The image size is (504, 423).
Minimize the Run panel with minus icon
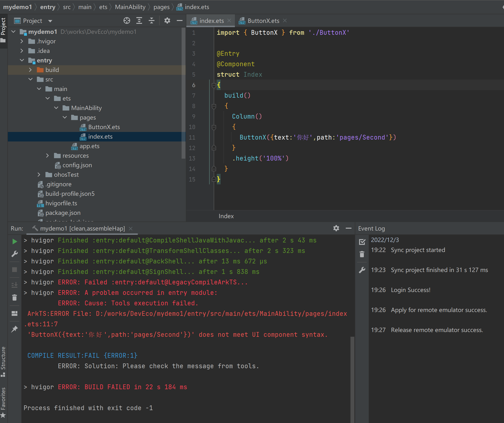pyautogui.click(x=348, y=228)
